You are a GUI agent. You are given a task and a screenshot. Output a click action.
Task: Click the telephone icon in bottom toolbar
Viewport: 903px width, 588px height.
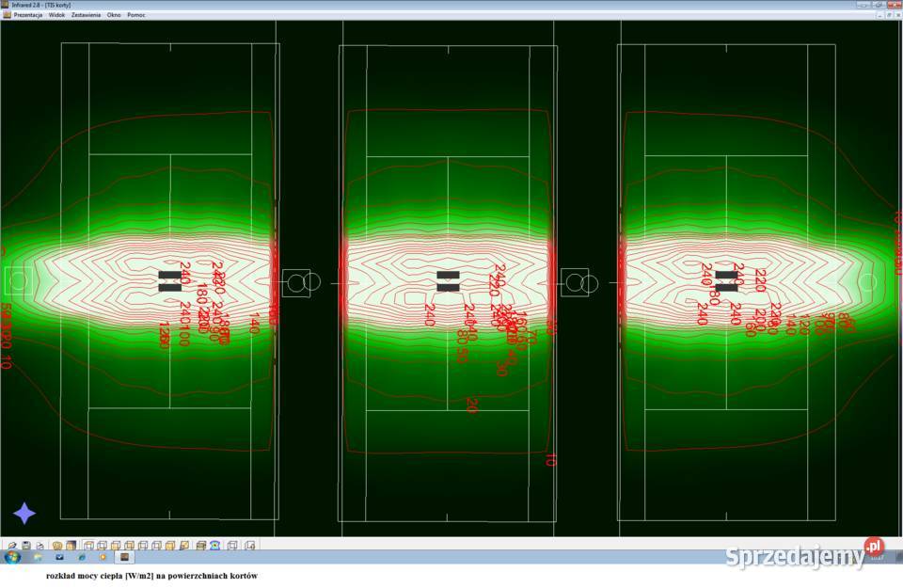215,545
